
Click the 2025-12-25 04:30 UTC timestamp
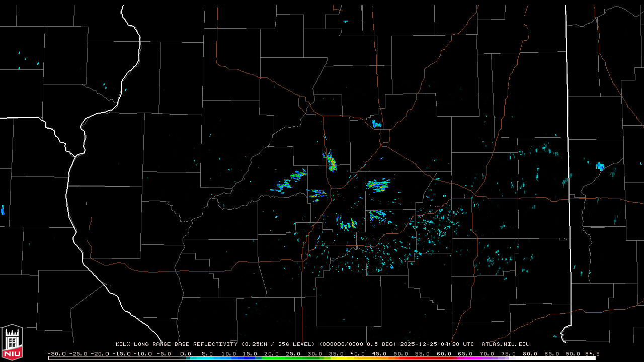coord(437,344)
